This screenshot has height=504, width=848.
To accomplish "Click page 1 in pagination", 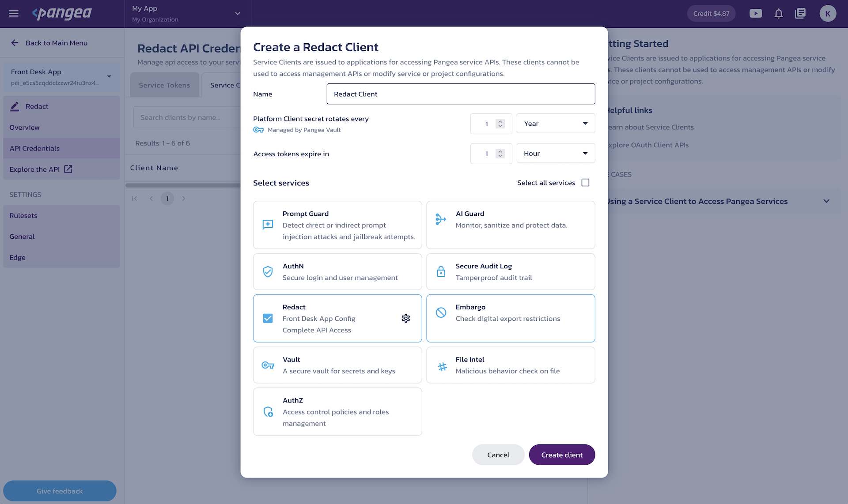I will (167, 199).
